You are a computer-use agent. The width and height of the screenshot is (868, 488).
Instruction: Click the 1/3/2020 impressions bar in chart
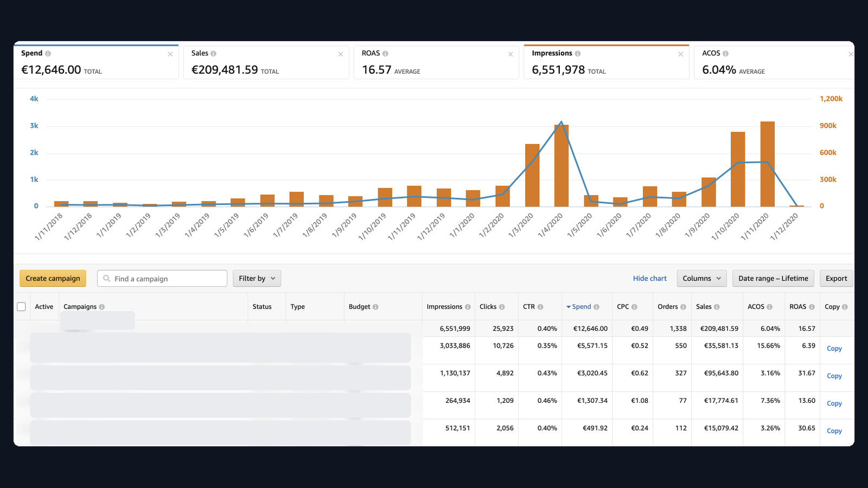(532, 175)
